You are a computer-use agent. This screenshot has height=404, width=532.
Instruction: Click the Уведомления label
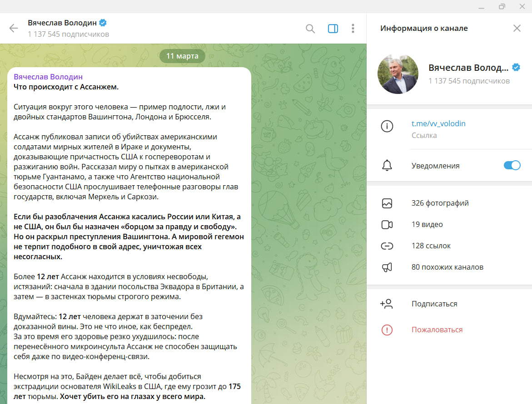pyautogui.click(x=435, y=166)
